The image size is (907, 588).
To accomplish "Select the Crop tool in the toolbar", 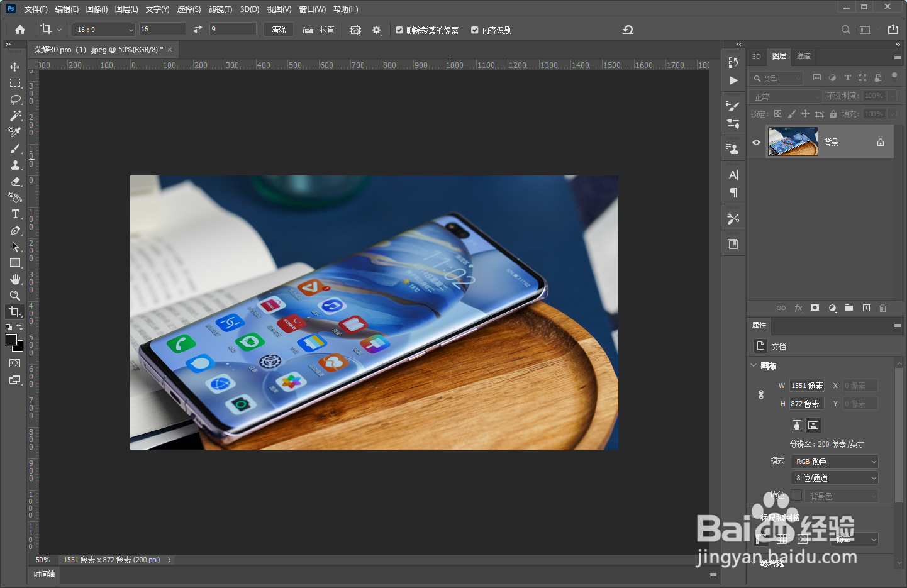I will point(15,312).
